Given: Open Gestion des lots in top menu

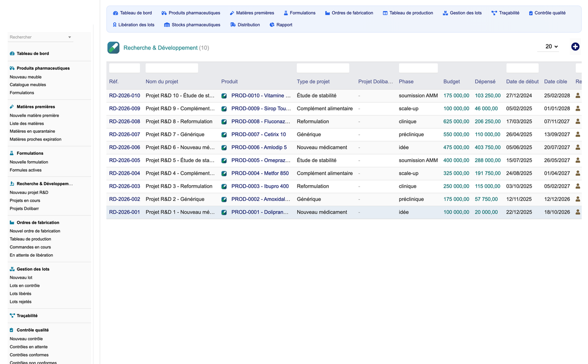Looking at the screenshot, I should coord(462,13).
